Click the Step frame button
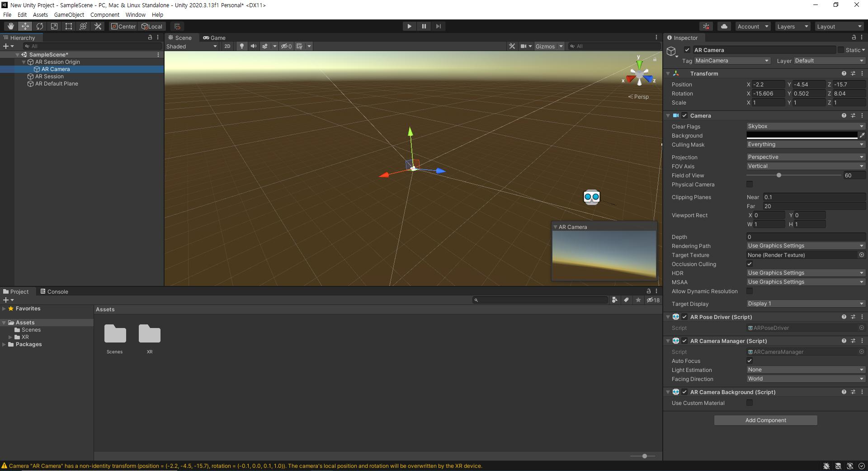Image resolution: width=868 pixels, height=471 pixels. point(438,26)
